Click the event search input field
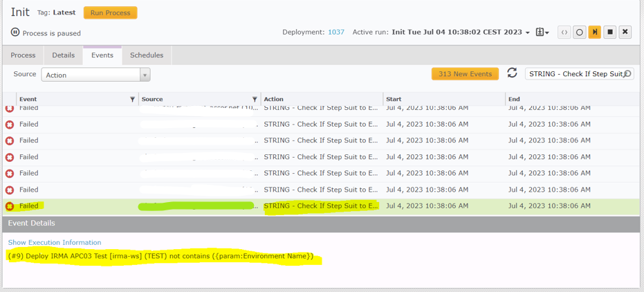Screen dimensions: 644x292 tap(576, 74)
